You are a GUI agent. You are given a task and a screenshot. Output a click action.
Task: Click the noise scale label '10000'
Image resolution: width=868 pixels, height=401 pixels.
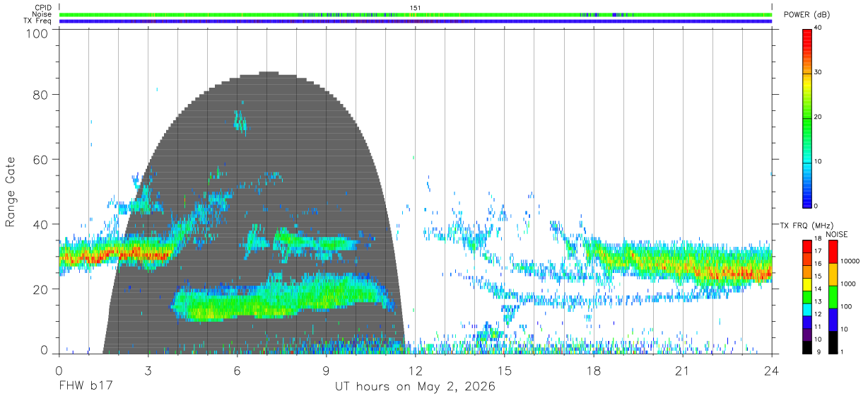tap(850, 262)
